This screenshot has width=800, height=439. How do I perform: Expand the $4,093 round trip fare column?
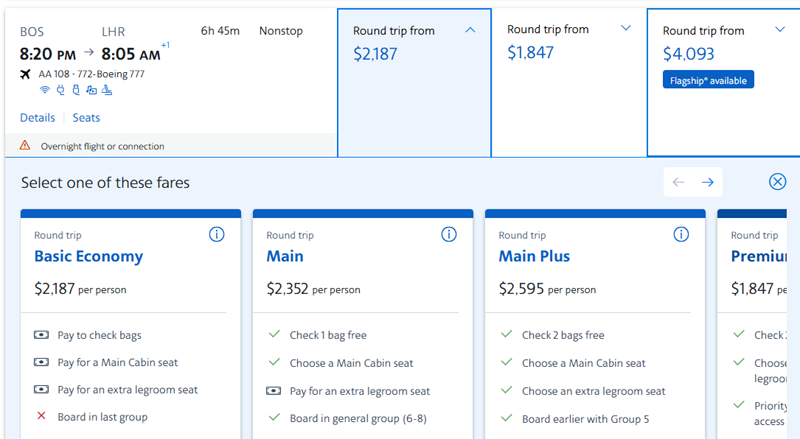[781, 29]
